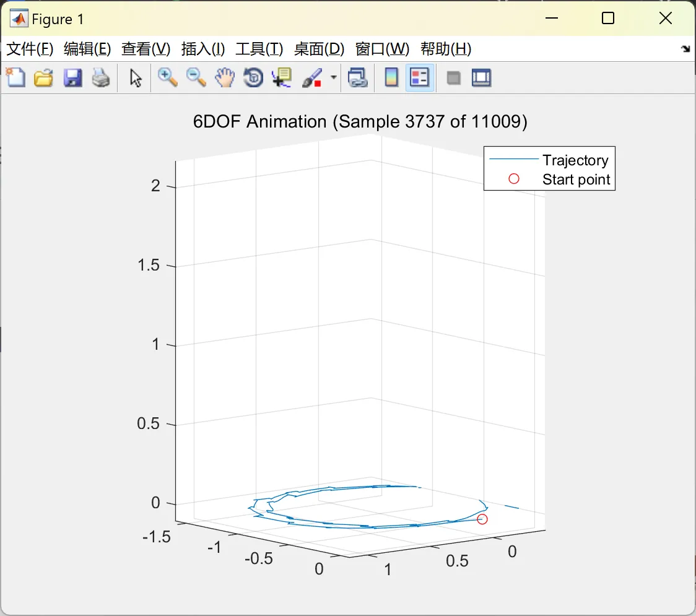
Task: Activate the Pan hand tool
Action: pyautogui.click(x=225, y=77)
